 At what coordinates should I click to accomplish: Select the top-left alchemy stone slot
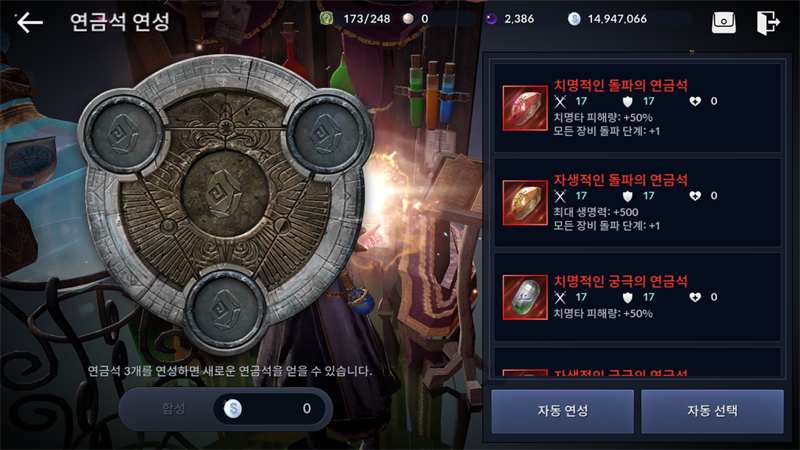pyautogui.click(x=122, y=134)
